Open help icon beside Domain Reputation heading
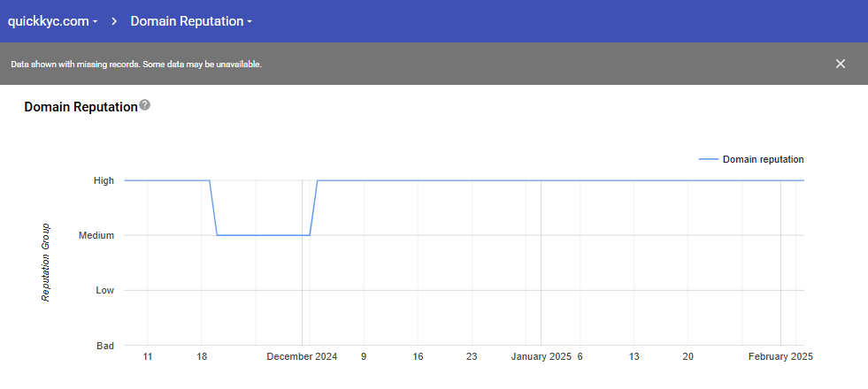Screen dimensions: 868x389 tap(145, 105)
